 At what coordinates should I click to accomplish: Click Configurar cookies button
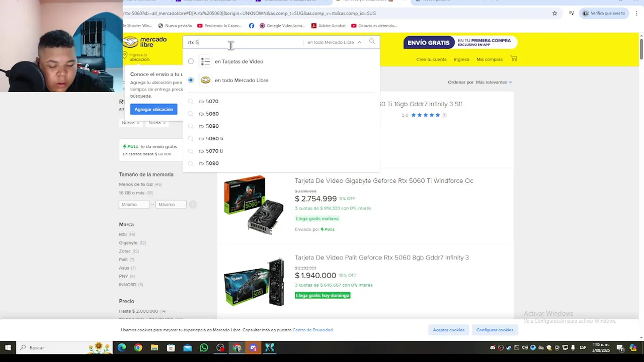[495, 330]
